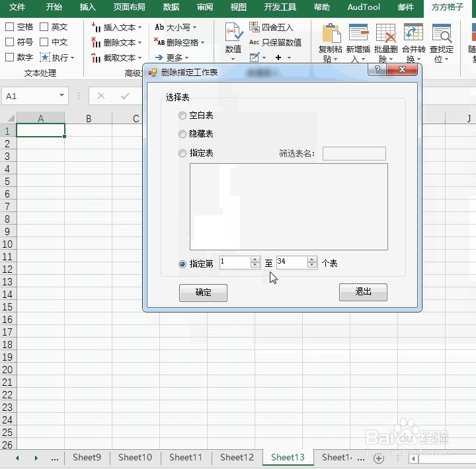Click the 插入文本 insert text icon
476x469 pixels.
pyautogui.click(x=96, y=27)
